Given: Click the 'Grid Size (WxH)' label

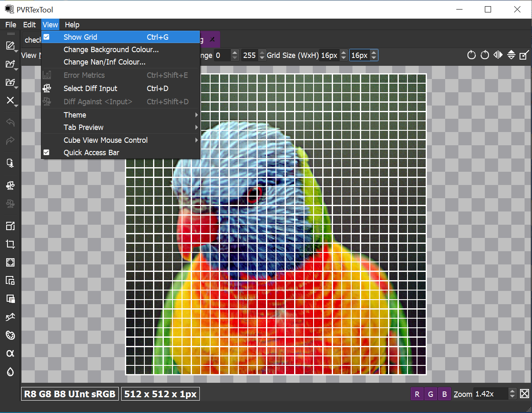Looking at the screenshot, I should [x=292, y=55].
